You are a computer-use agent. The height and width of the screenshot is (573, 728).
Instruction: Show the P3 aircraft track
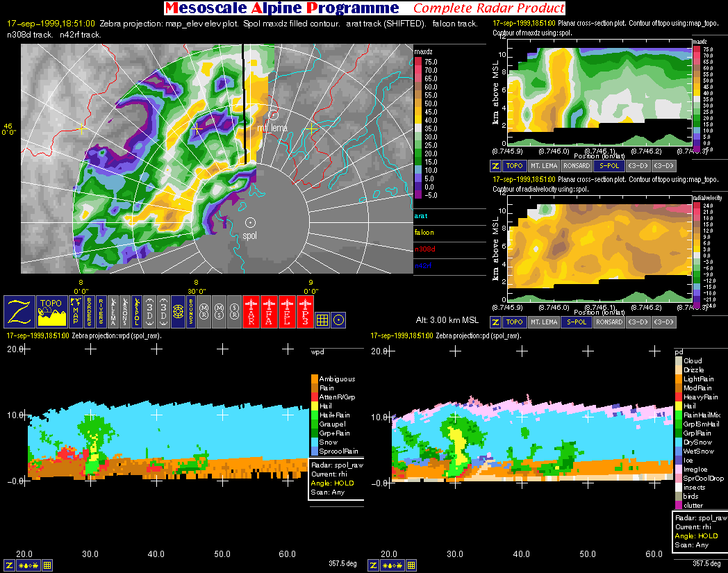click(306, 312)
